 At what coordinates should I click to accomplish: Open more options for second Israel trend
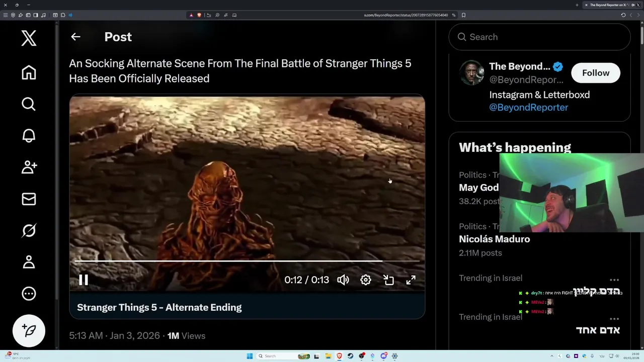tap(614, 318)
